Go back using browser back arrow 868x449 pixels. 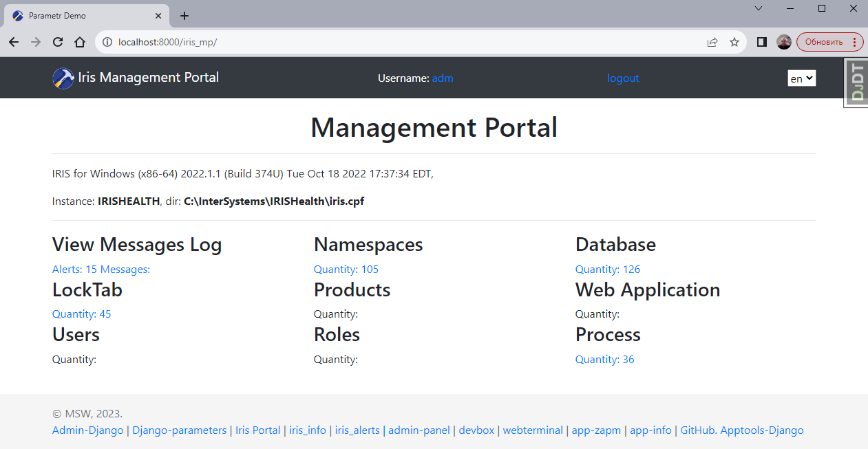coord(14,42)
